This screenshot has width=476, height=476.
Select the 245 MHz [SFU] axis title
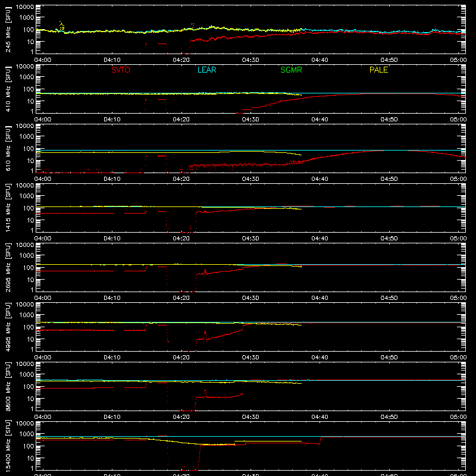8,29
